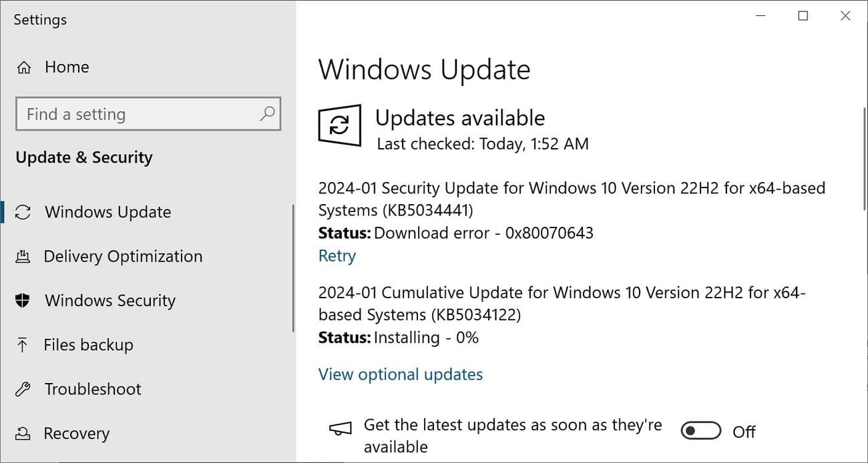Click the sidebar scrollbar track
This screenshot has width=868, height=463.
point(292,267)
